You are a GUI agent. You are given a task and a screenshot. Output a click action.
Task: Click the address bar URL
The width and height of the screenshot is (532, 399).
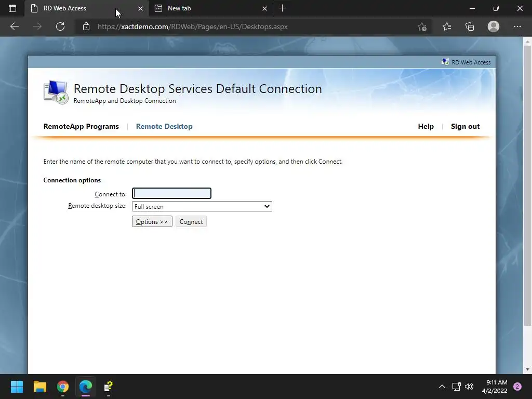(x=192, y=27)
